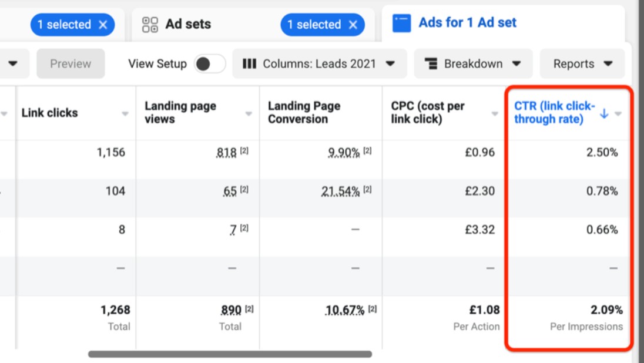Open the Columns: Leads 2021 dropdown
Image resolution: width=644 pixels, height=363 pixels.
[x=319, y=64]
